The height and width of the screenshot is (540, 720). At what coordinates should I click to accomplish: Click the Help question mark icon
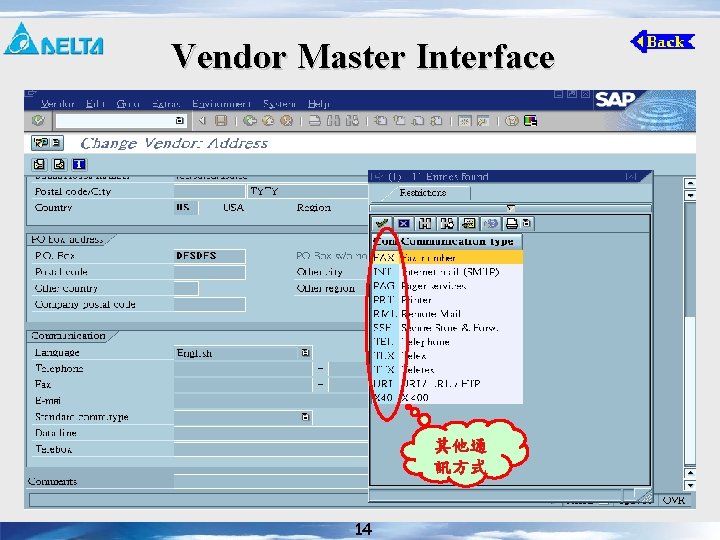tap(511, 121)
